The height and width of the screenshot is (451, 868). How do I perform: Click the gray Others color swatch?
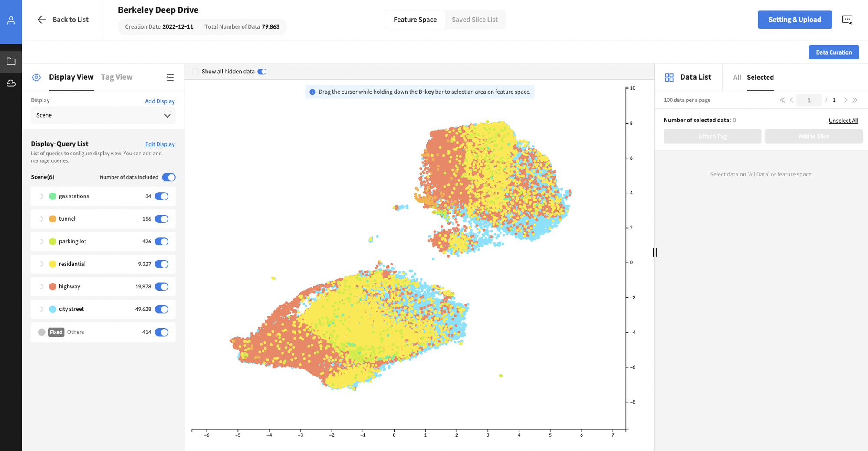pos(42,332)
